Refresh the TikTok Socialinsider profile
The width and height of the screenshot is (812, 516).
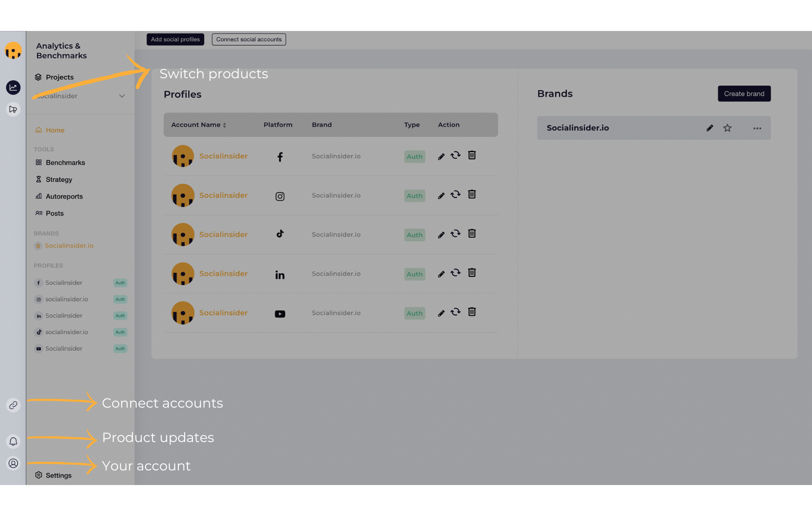coord(455,233)
